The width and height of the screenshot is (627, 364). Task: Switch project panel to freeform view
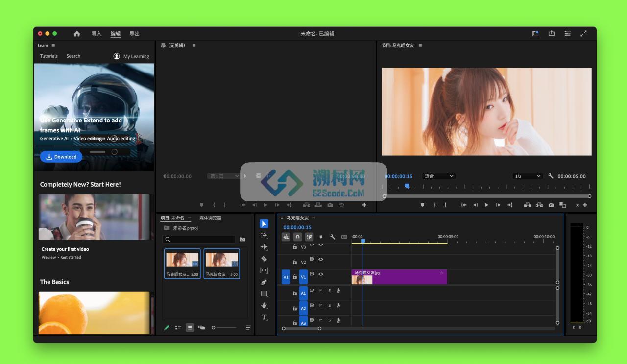pyautogui.click(x=201, y=328)
